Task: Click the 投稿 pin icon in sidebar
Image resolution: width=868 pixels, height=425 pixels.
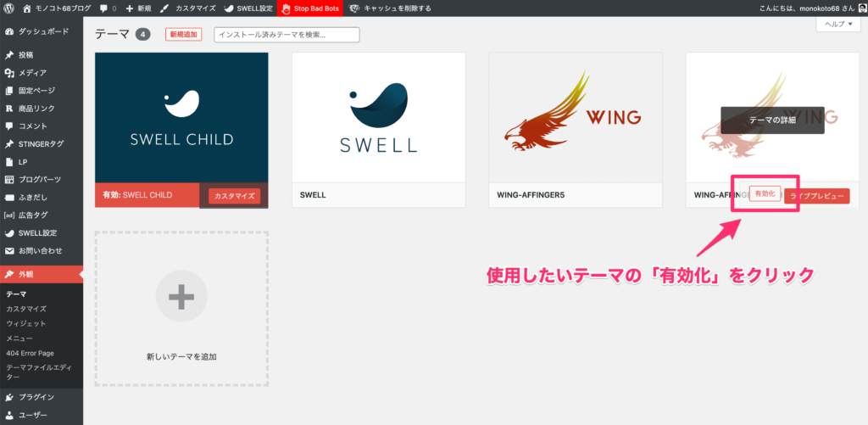Action: point(9,55)
